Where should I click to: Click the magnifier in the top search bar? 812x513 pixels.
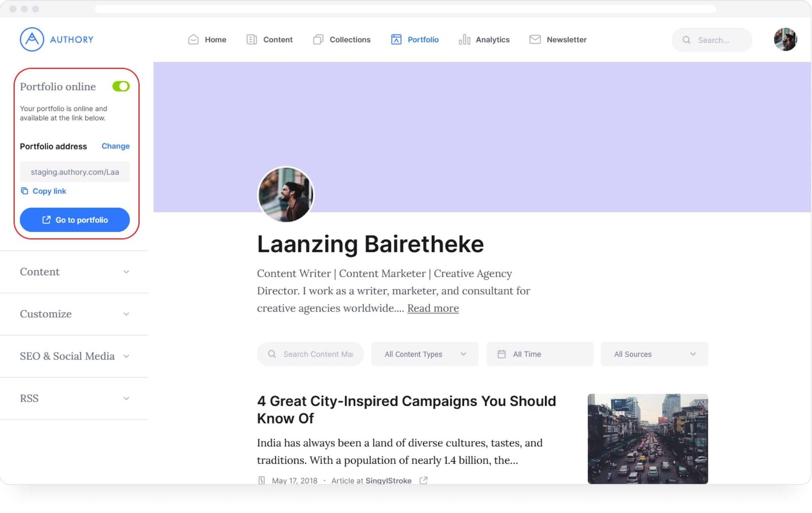coord(686,40)
